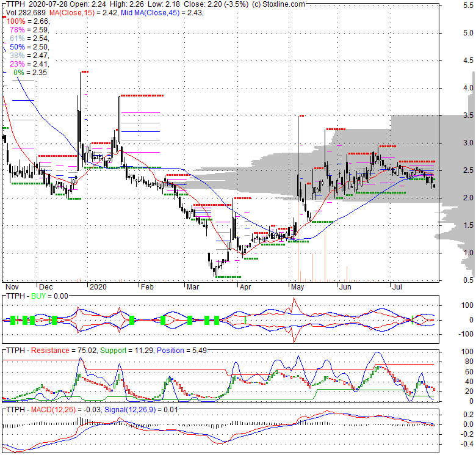
Task: Select the '100% = 2.66' Fibonacci level
Action: tap(27, 21)
